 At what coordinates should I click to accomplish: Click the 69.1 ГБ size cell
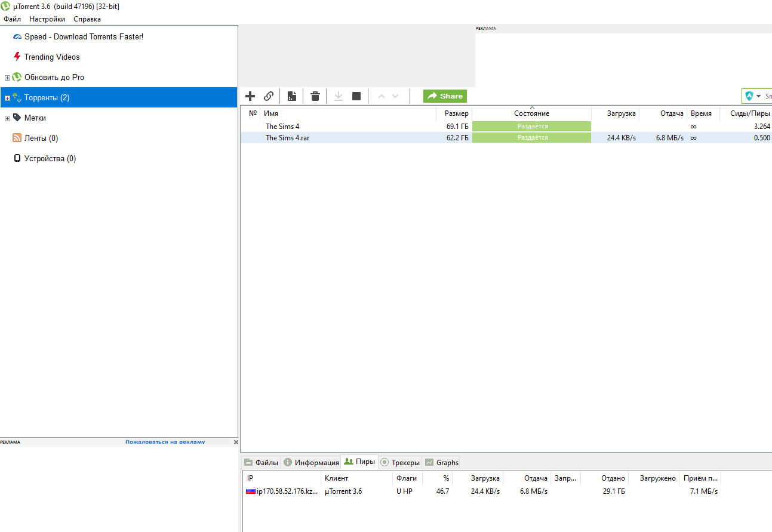pos(457,127)
